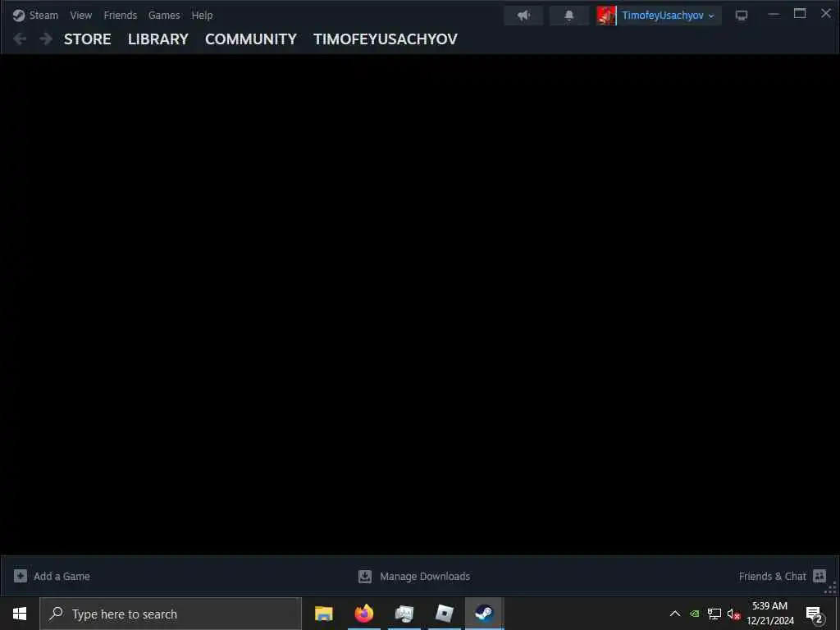Open the announcements megaphone icon

click(x=523, y=16)
